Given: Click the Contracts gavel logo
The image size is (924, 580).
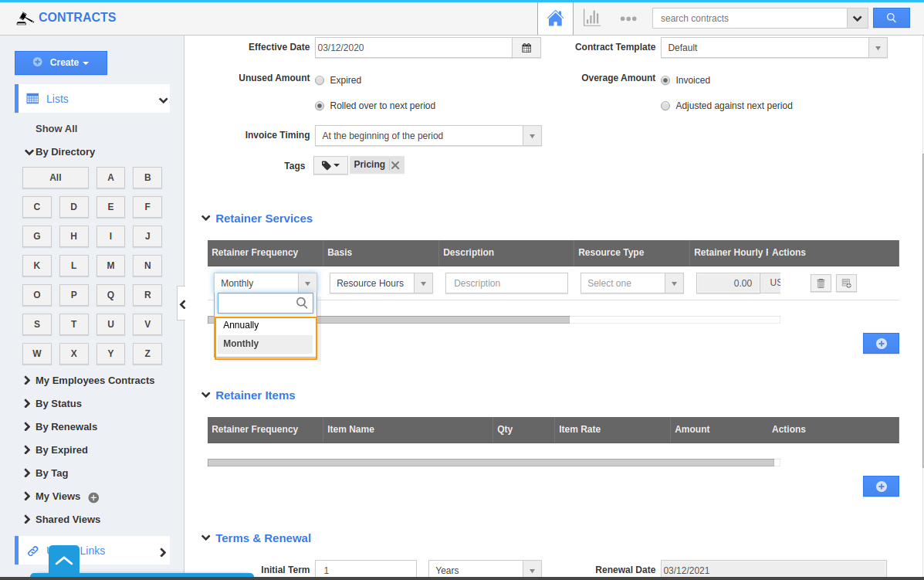Looking at the screenshot, I should (x=24, y=19).
